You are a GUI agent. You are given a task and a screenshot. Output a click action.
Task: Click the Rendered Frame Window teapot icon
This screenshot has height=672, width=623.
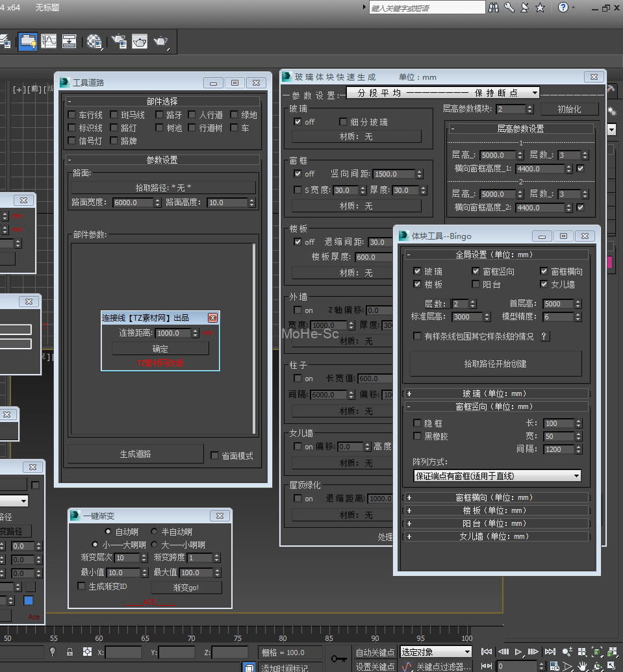click(140, 42)
